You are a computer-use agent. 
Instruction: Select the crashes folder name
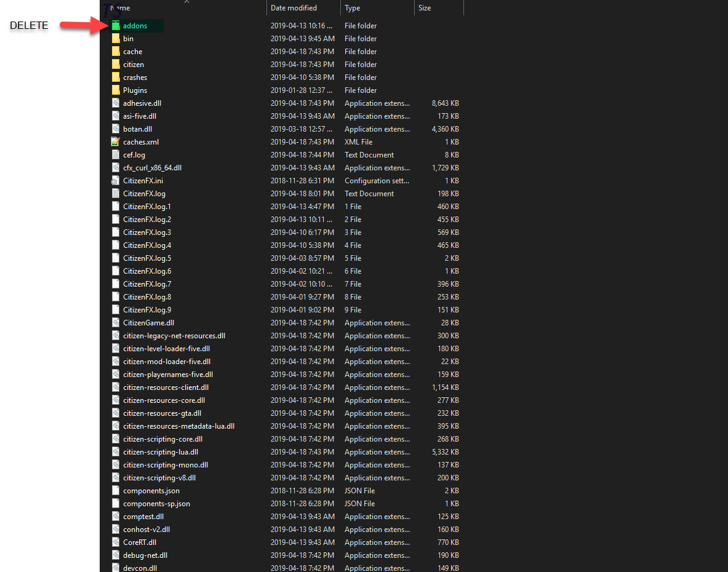coord(135,77)
